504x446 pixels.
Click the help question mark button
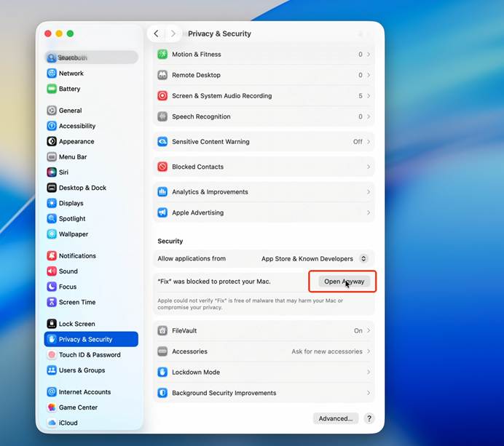pos(369,418)
